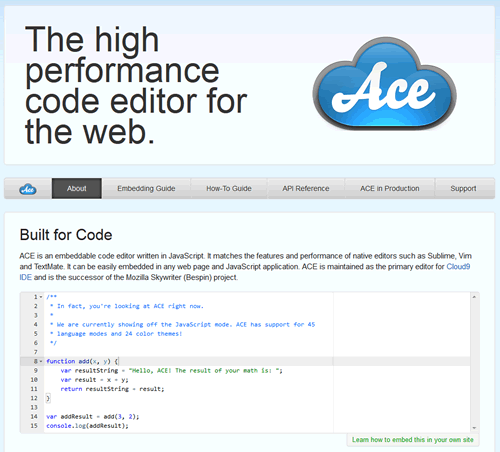Click line number 14 in the gutter
This screenshot has height=452, width=500.
(34, 416)
